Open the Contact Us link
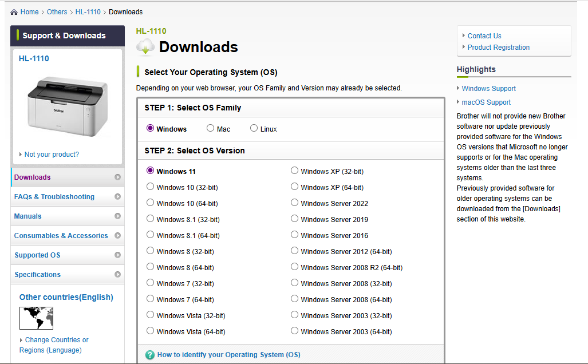The image size is (588, 364). (x=484, y=35)
